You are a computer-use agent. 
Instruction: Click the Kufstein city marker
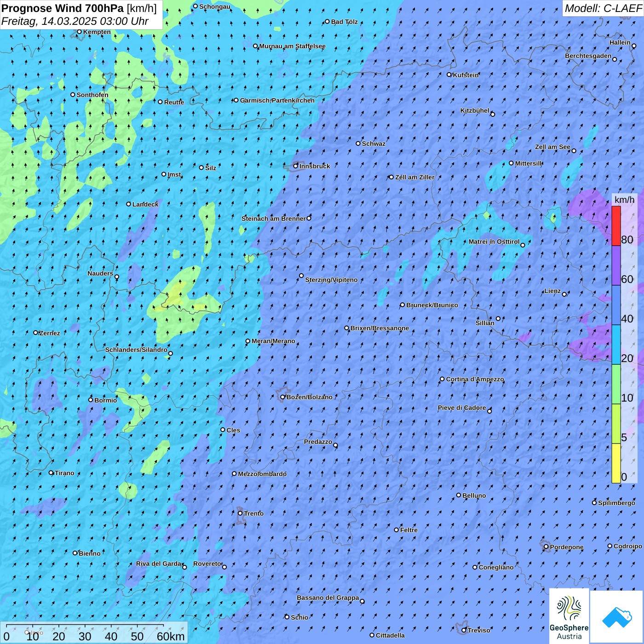(x=449, y=75)
